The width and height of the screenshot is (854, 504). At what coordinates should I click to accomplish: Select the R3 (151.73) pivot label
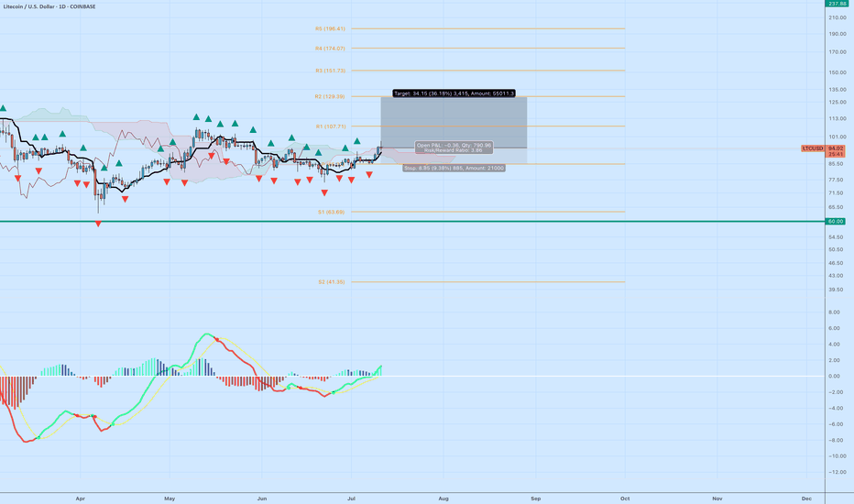point(330,71)
